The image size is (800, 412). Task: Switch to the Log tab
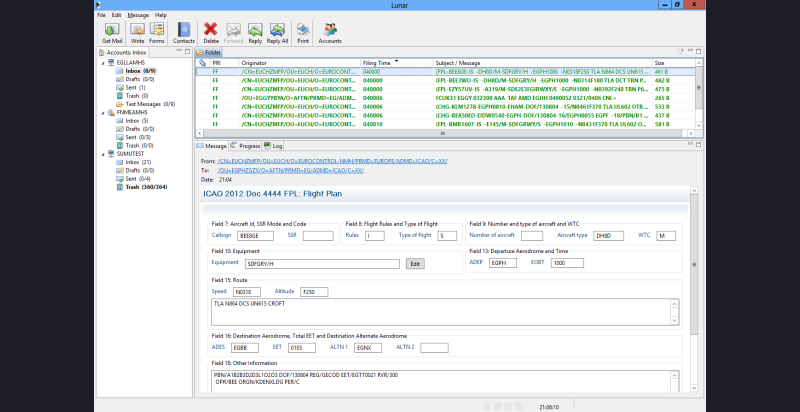(277, 145)
